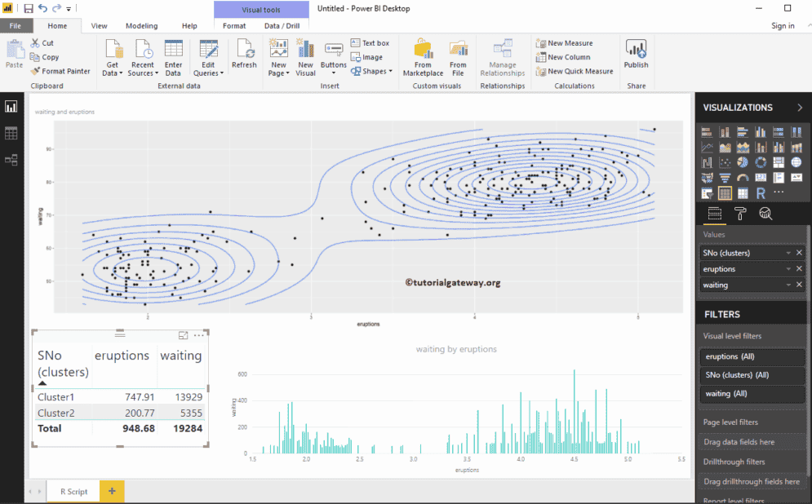This screenshot has width=812, height=504.
Task: Open the Format paint roller pane
Action: tap(740, 214)
